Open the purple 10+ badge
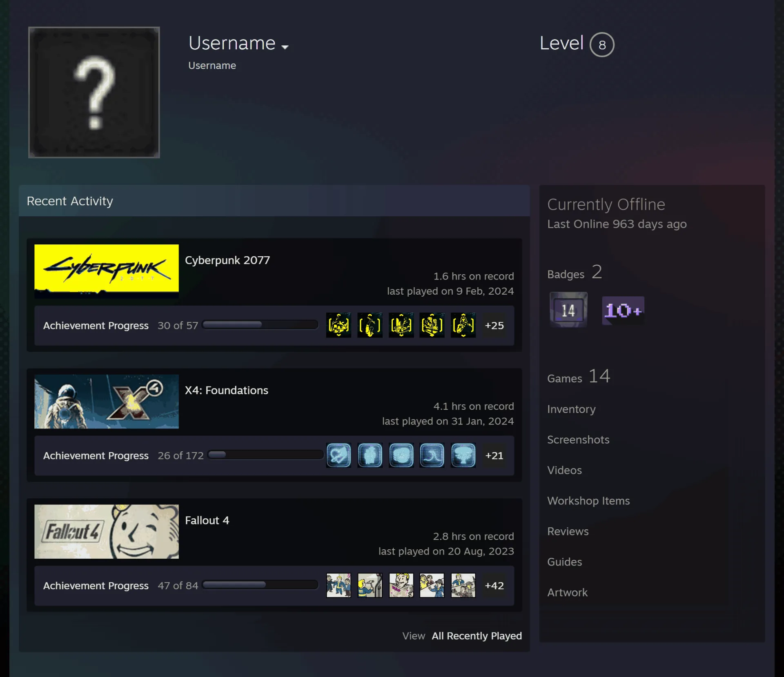This screenshot has height=677, width=784. [x=623, y=311]
